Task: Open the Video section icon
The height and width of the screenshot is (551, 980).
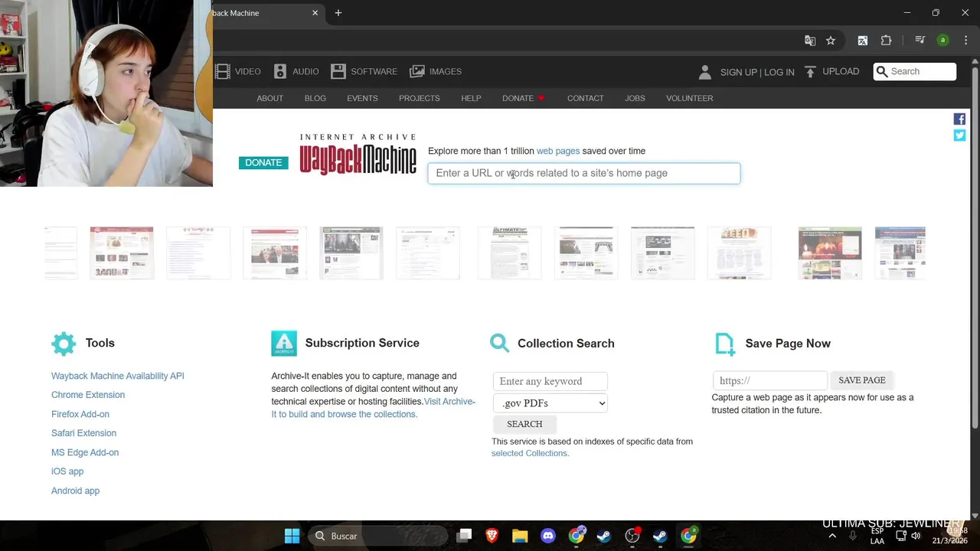Action: (223, 71)
